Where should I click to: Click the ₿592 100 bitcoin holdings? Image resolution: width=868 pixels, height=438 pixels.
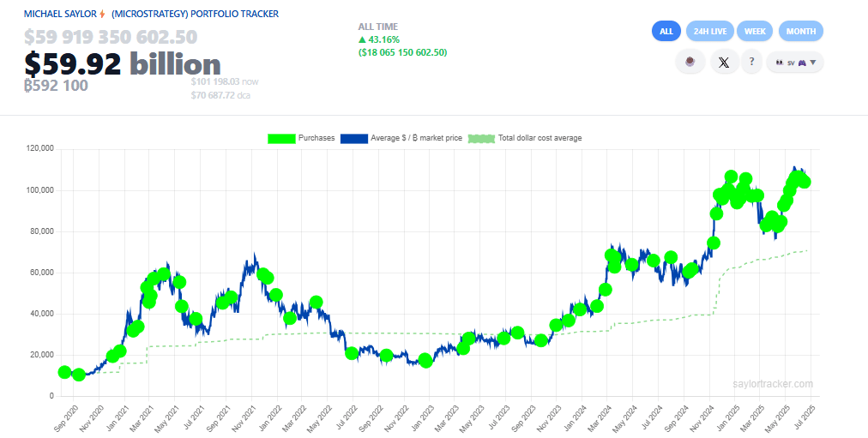tap(56, 86)
